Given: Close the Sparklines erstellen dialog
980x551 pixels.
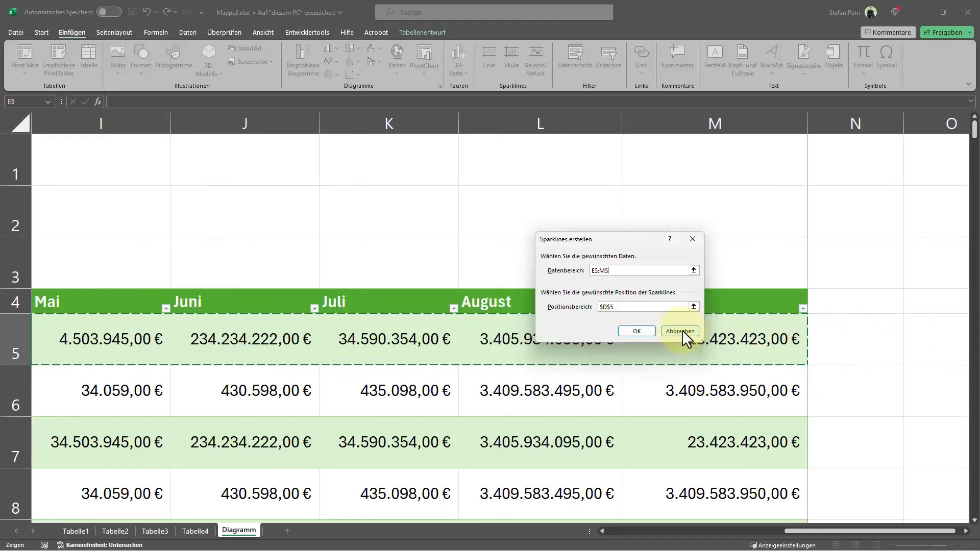Looking at the screenshot, I should coord(692,239).
